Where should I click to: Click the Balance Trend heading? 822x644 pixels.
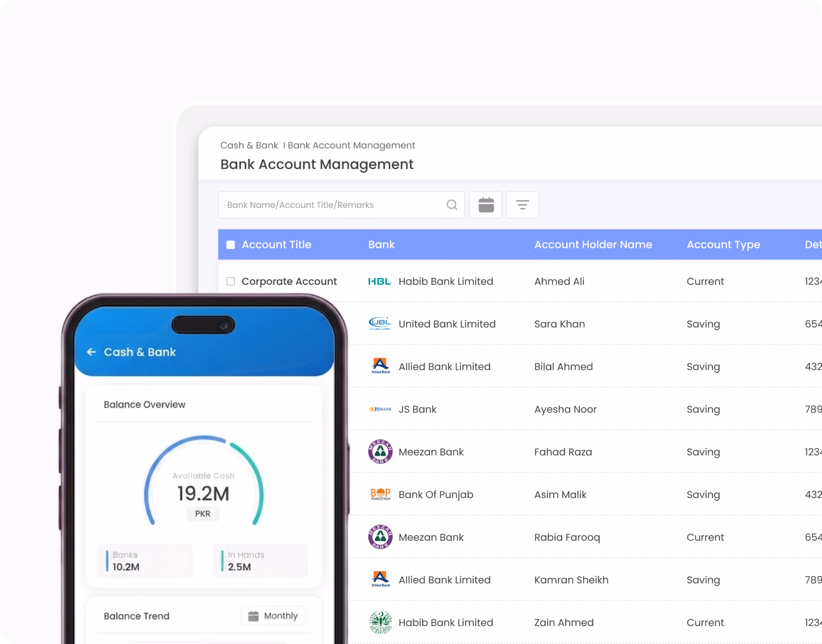(x=137, y=616)
